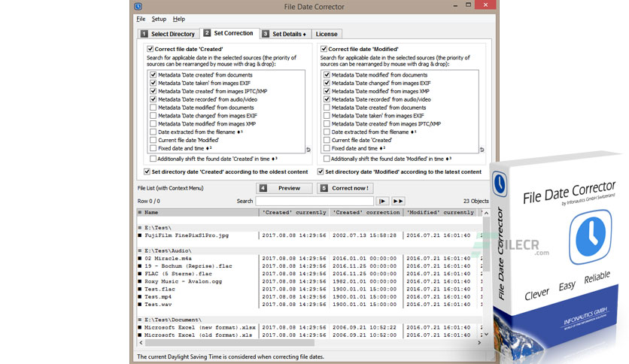The height and width of the screenshot is (364, 629).
Task: Open the Setup menu
Action: click(x=159, y=19)
